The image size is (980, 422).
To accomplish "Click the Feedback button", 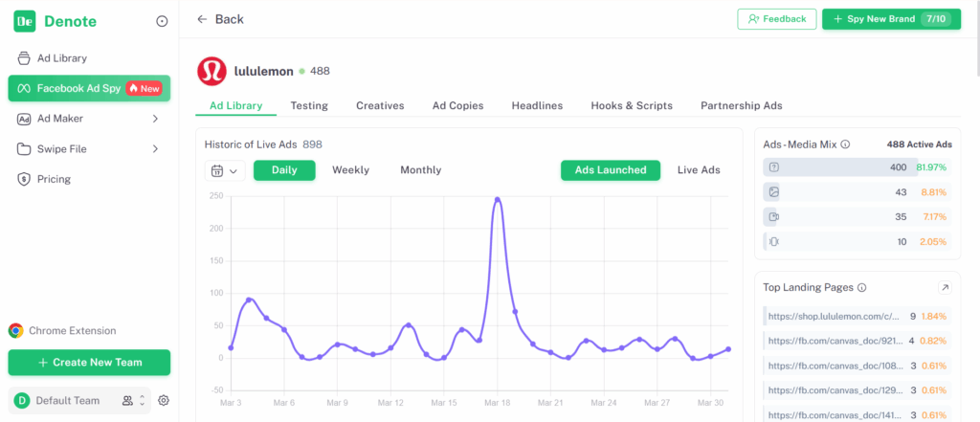I will pyautogui.click(x=777, y=18).
